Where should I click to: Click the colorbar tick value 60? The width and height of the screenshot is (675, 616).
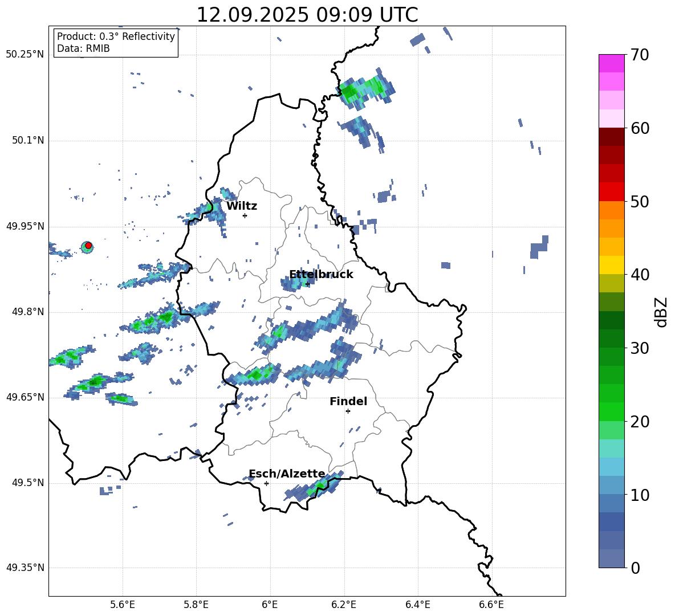[640, 128]
